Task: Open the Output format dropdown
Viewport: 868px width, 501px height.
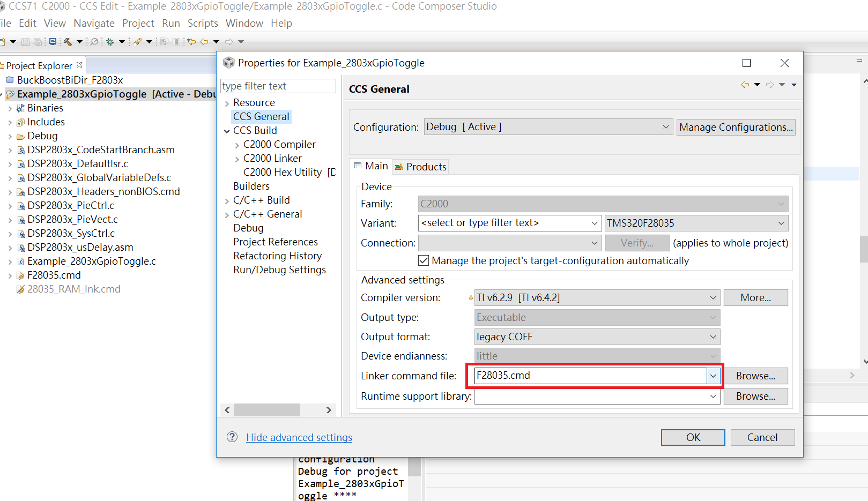Action: click(x=713, y=337)
